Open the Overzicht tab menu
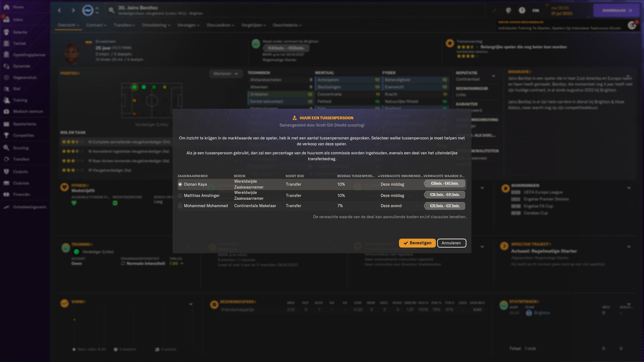 (68, 25)
